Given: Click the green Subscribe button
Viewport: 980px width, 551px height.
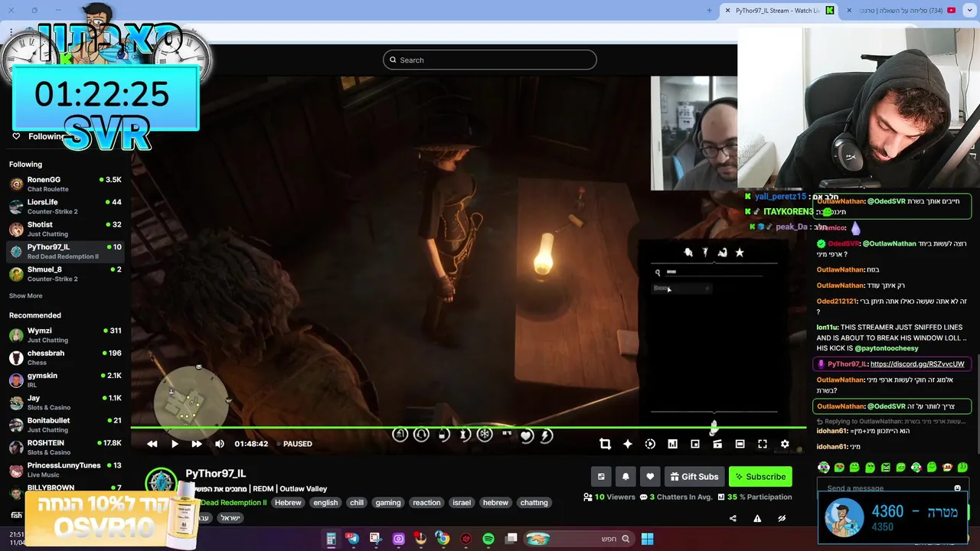Looking at the screenshot, I should 760,477.
